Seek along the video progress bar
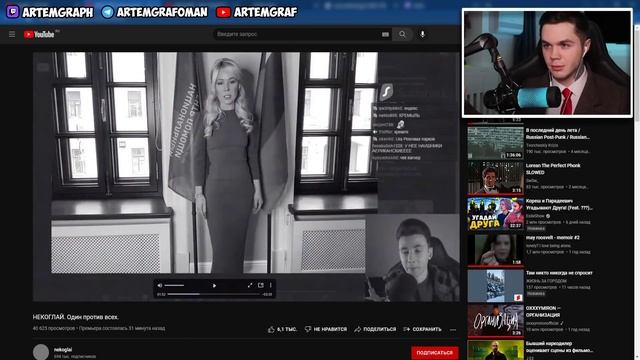The image size is (640, 360). pos(214,294)
